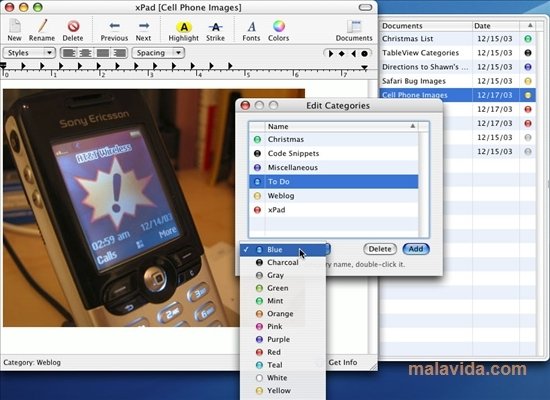Image resolution: width=550 pixels, height=400 pixels.
Task: Choose Teal from color menu
Action: (x=283, y=365)
